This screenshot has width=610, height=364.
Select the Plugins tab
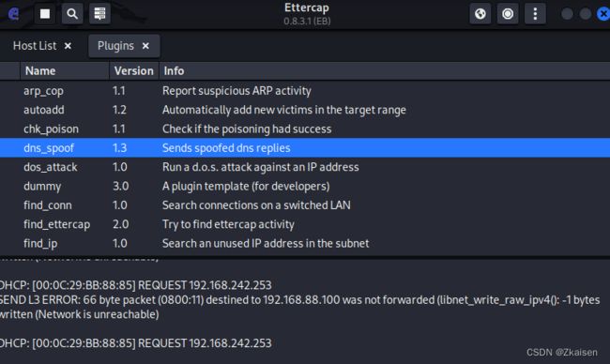(x=115, y=46)
